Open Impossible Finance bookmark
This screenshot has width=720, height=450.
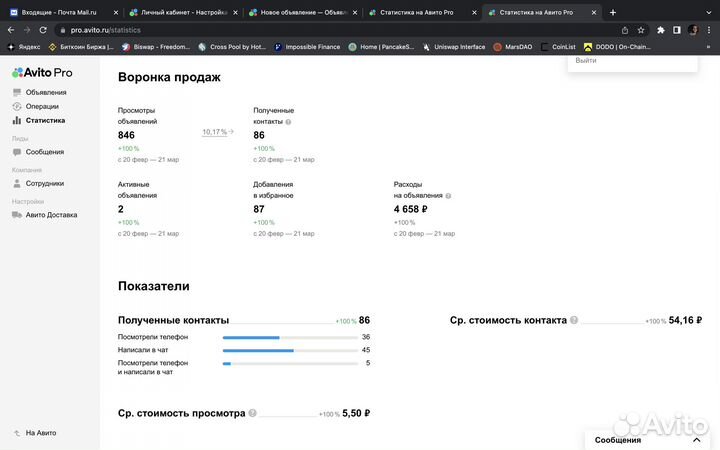(307, 47)
